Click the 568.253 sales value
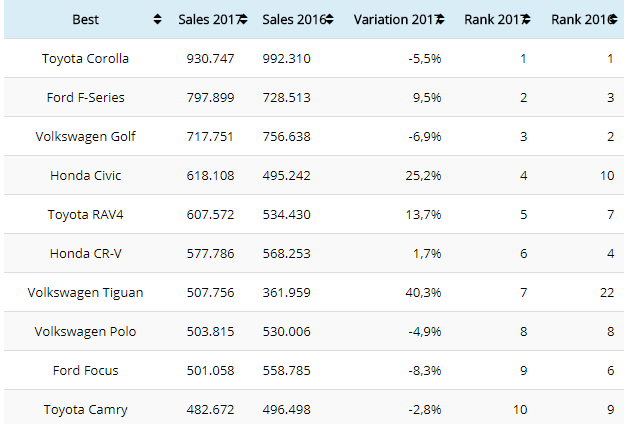The image size is (632, 424). [x=287, y=254]
